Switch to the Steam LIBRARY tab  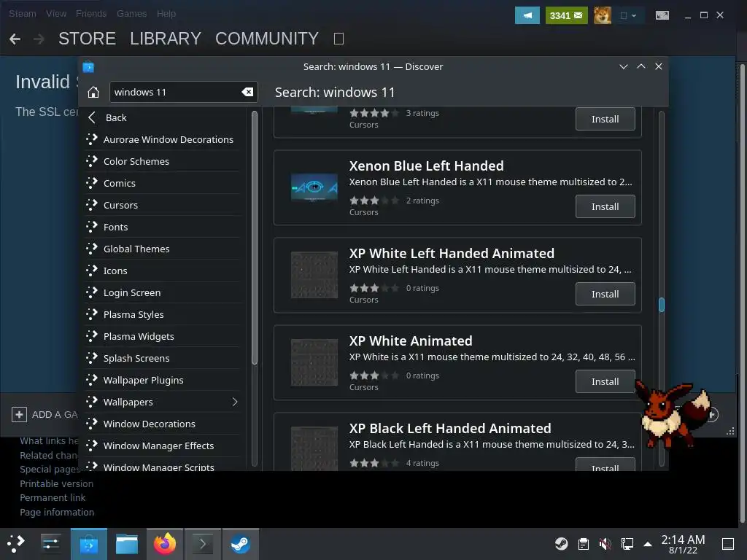[166, 39]
